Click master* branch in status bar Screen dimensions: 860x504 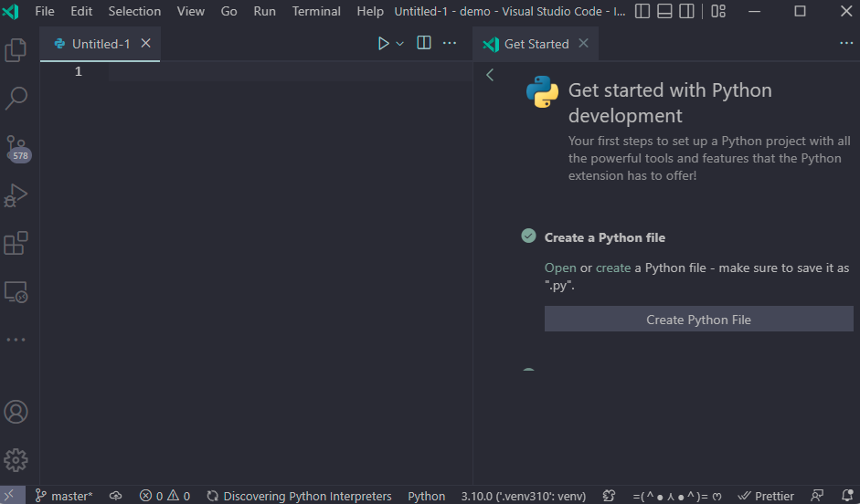click(x=64, y=496)
